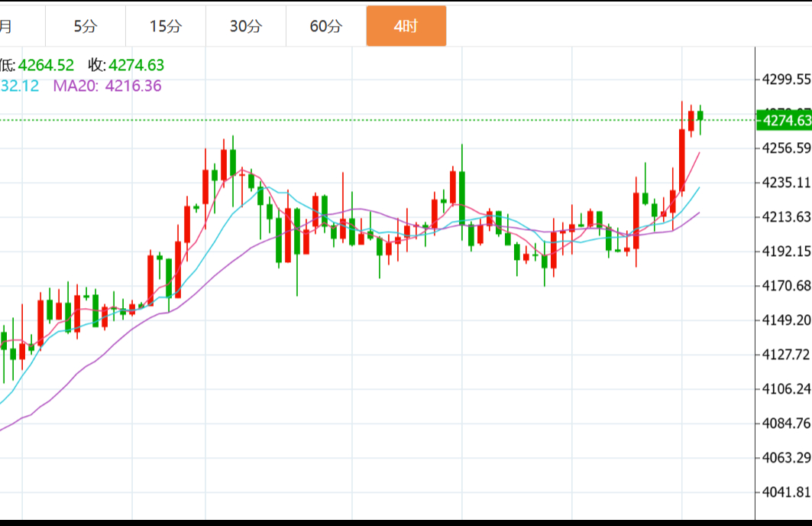Click the highlighted orange 4时 tab
Image resolution: width=812 pixels, height=526 pixels.
coord(406,26)
